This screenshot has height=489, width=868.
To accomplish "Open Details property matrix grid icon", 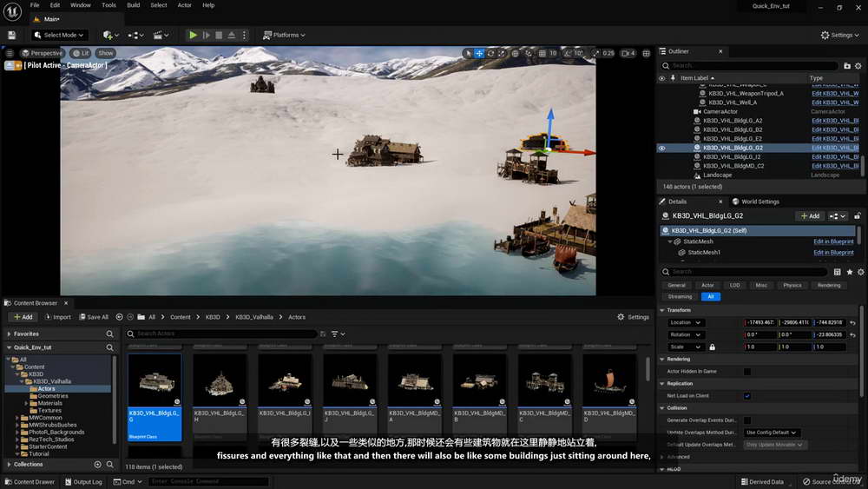I will click(x=837, y=272).
